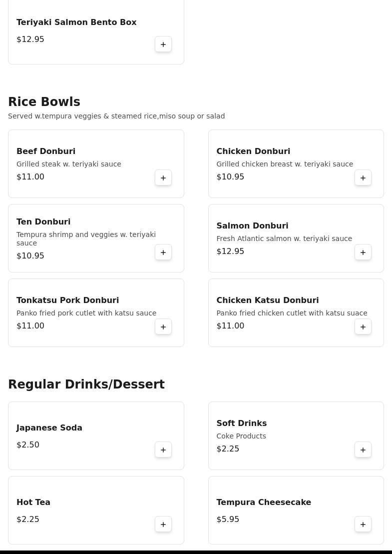
Task: Add Salmon Donburi to order
Action: [363, 252]
